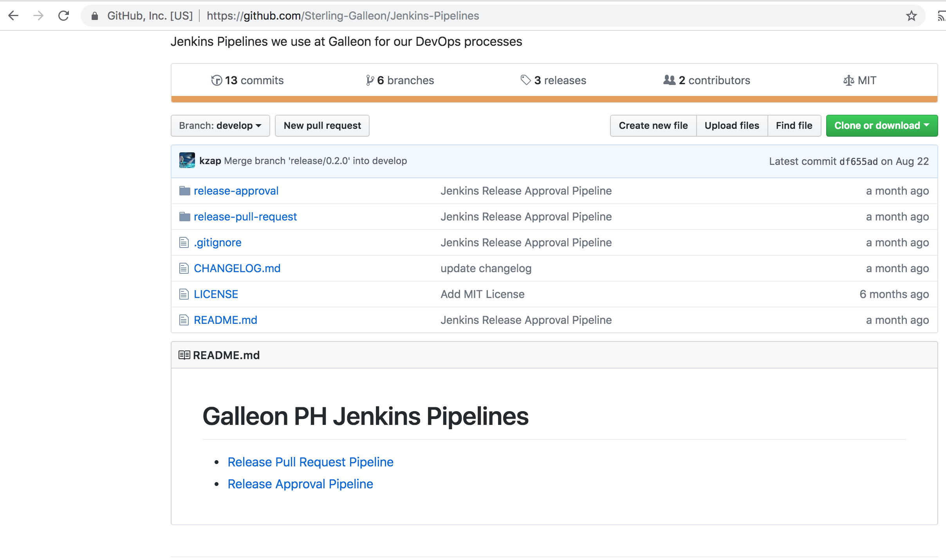The height and width of the screenshot is (560, 946).
Task: Click the padlock site security icon
Action: (x=94, y=16)
